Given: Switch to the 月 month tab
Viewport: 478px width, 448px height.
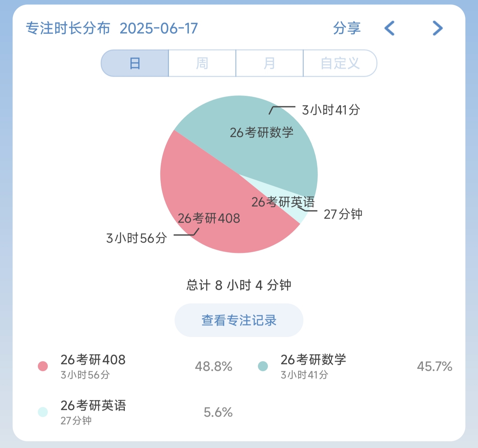Looking at the screenshot, I should (269, 63).
